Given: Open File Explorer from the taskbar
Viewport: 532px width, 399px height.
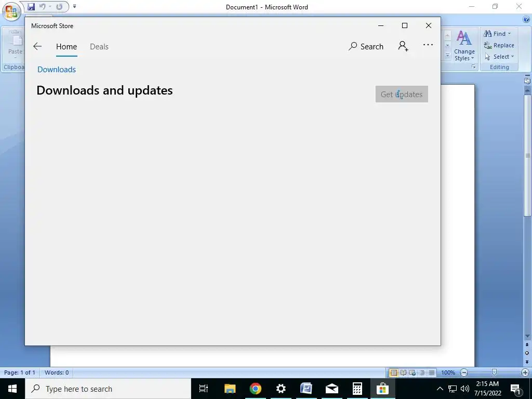Looking at the screenshot, I should pos(230,389).
